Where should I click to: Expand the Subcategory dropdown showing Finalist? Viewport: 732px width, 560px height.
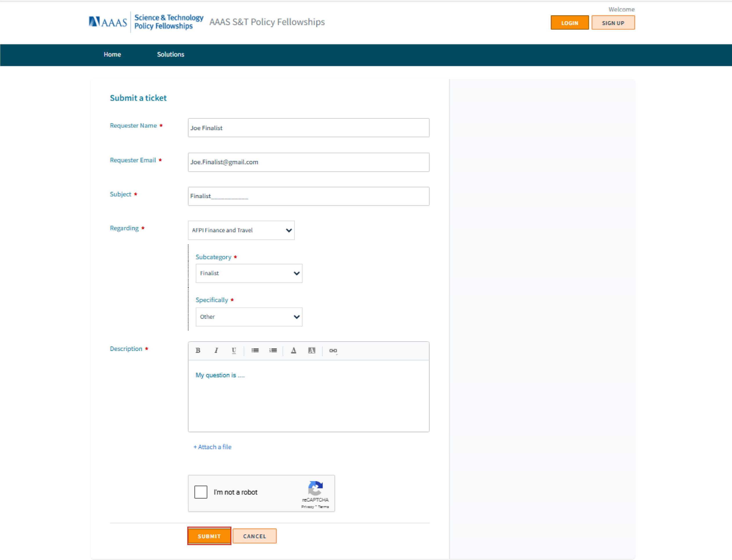tap(249, 273)
